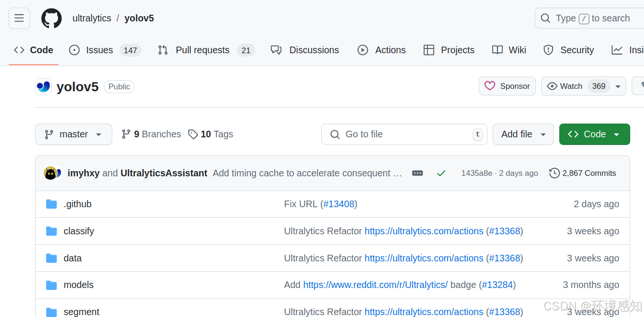Viewport: 644px width, 317px height.
Task: Click the yolov5 repository title
Action: click(x=78, y=86)
